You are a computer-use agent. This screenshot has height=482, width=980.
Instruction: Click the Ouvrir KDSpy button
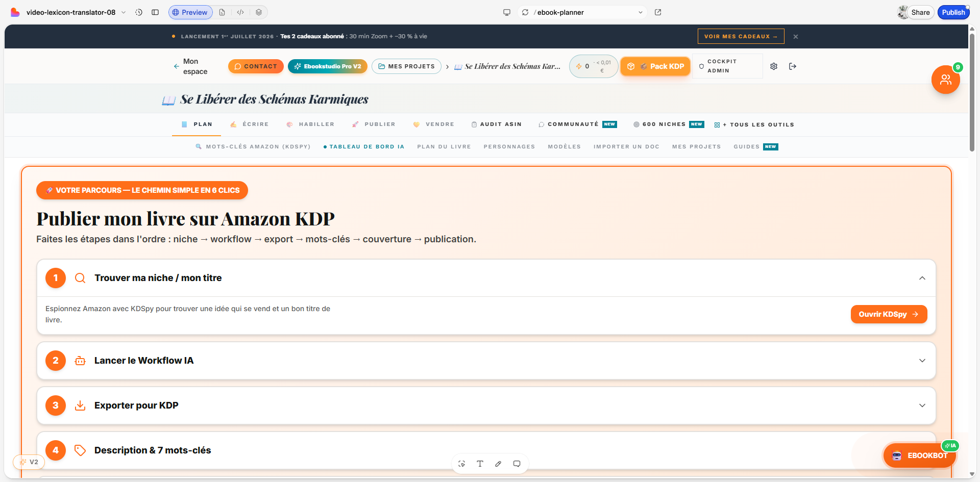point(889,314)
